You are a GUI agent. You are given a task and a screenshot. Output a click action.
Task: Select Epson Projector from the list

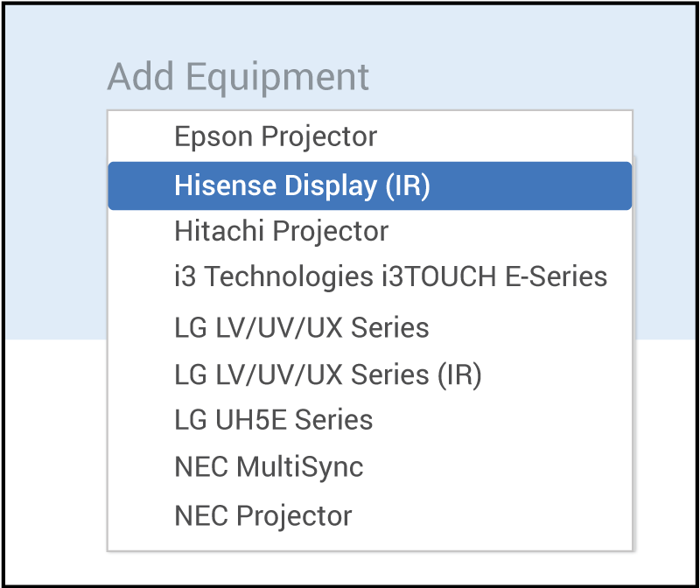(x=276, y=137)
